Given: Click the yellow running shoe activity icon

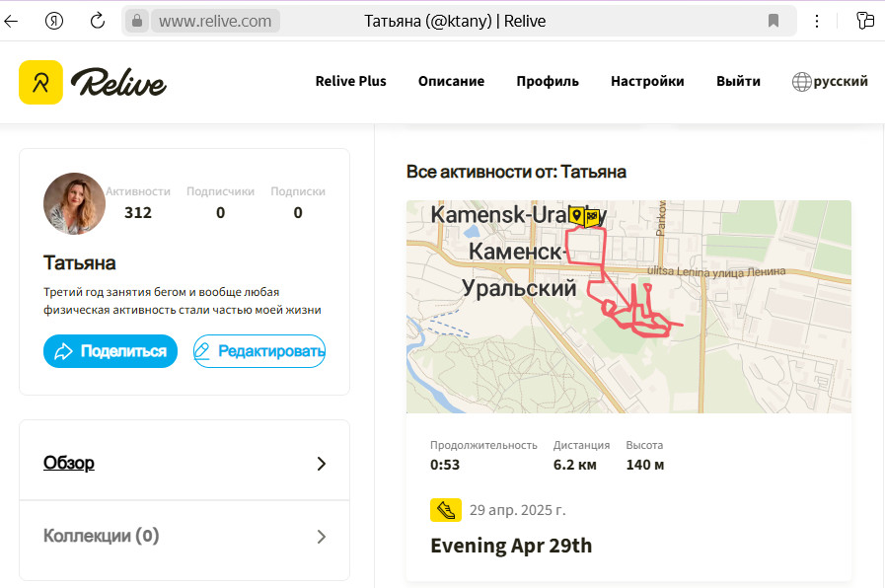Looking at the screenshot, I should [446, 510].
